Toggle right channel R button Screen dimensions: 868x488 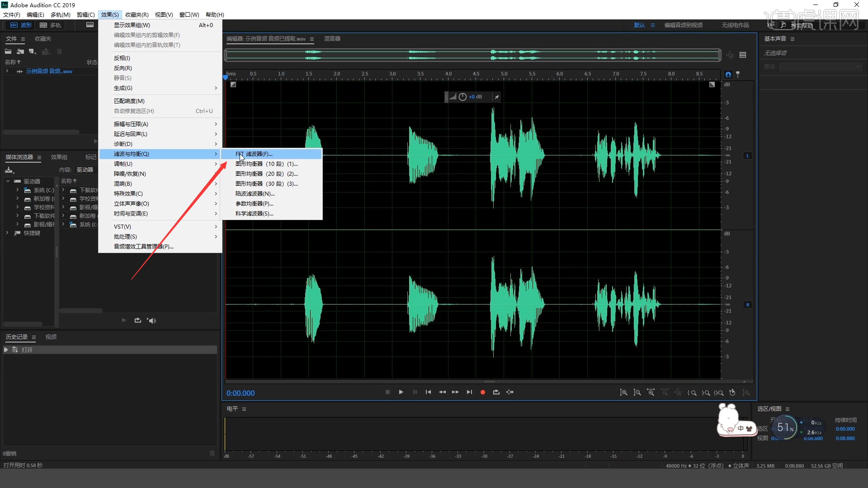coord(748,305)
